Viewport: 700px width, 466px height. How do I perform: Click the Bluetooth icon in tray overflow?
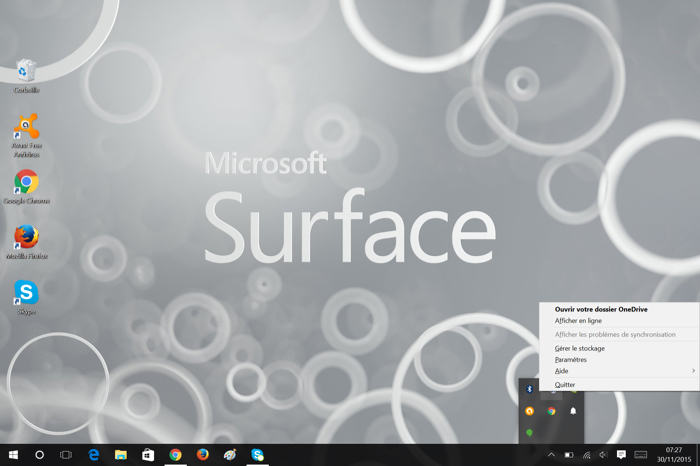530,389
